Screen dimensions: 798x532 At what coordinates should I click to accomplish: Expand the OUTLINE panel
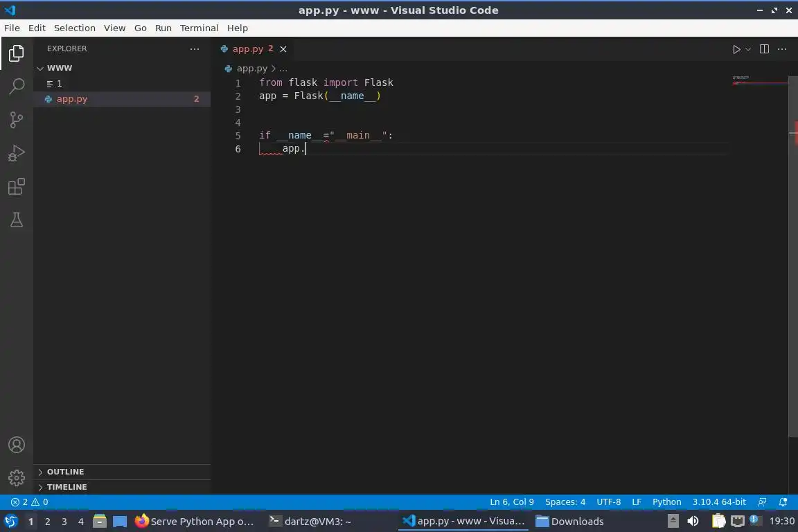pyautogui.click(x=122, y=472)
